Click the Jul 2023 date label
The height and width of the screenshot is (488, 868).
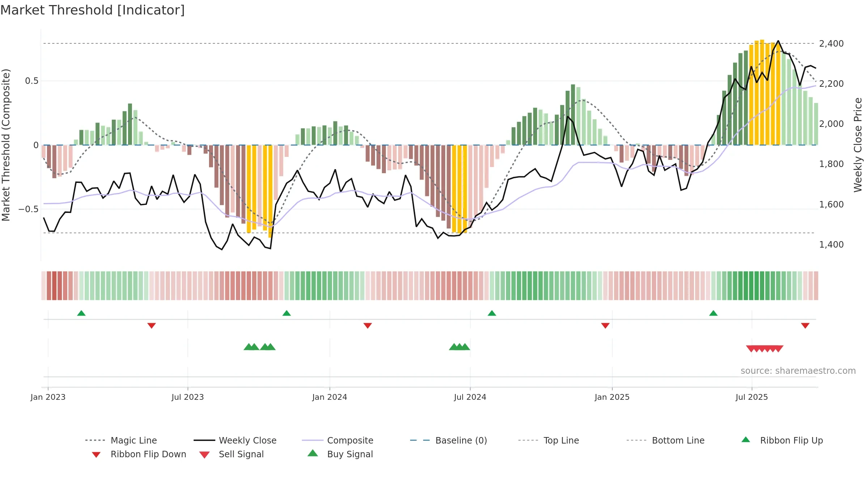point(188,397)
